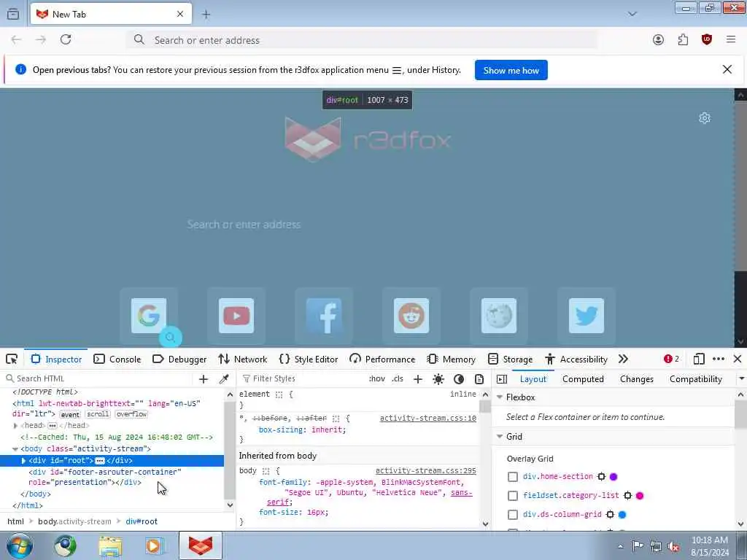The image size is (747, 560).
Task: Open the Storage tab
Action: pyautogui.click(x=510, y=359)
